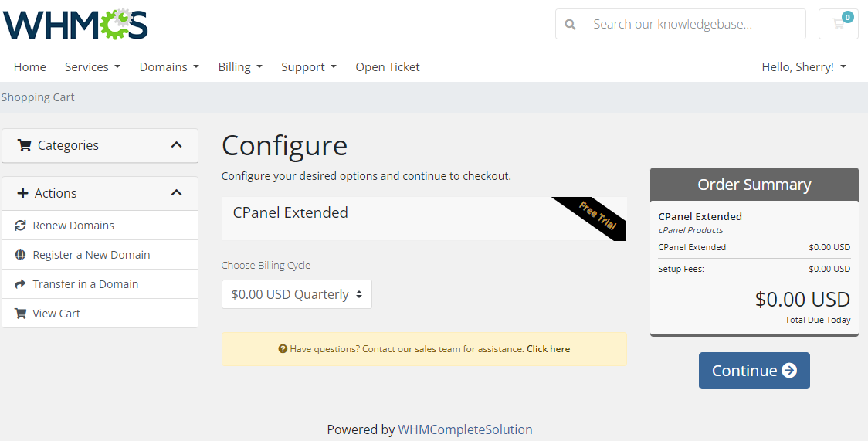The height and width of the screenshot is (441, 868).
Task: Select Transfer in a Domain action
Action: click(x=100, y=284)
